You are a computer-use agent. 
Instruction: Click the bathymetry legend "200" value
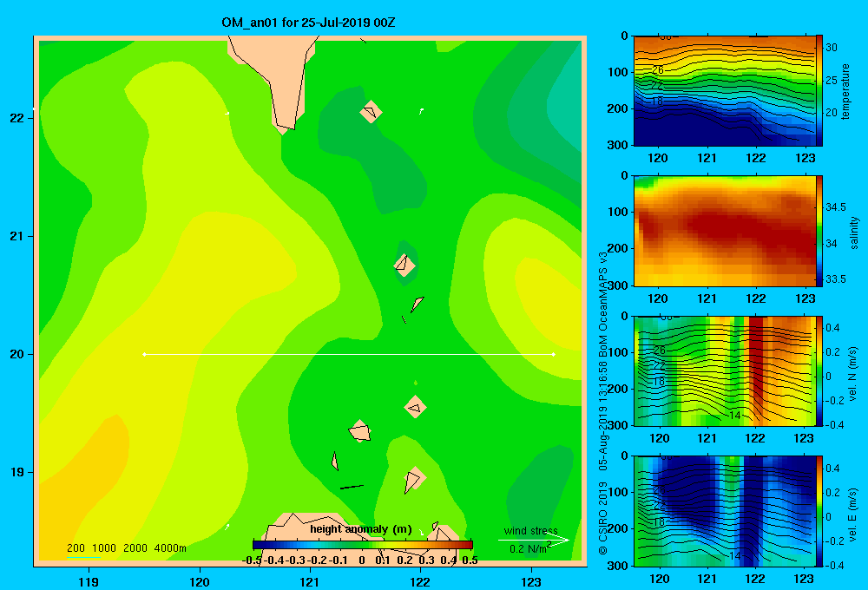pyautogui.click(x=76, y=548)
